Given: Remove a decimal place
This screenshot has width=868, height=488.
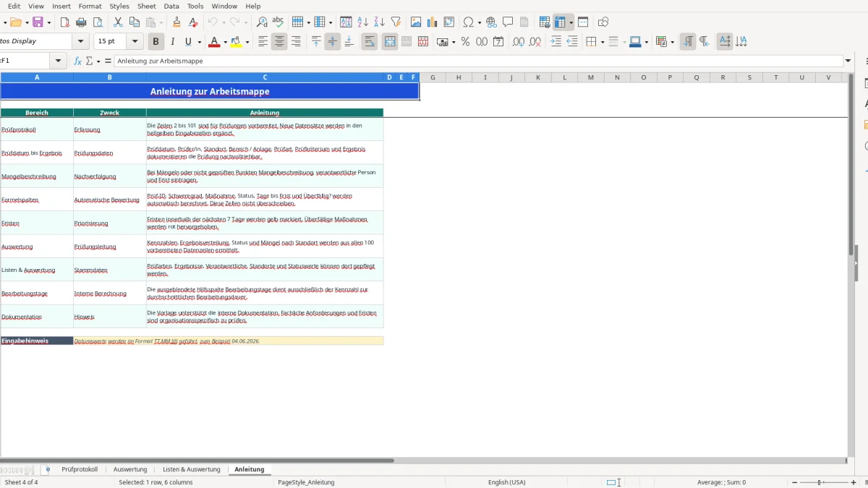Looking at the screenshot, I should tap(535, 42).
